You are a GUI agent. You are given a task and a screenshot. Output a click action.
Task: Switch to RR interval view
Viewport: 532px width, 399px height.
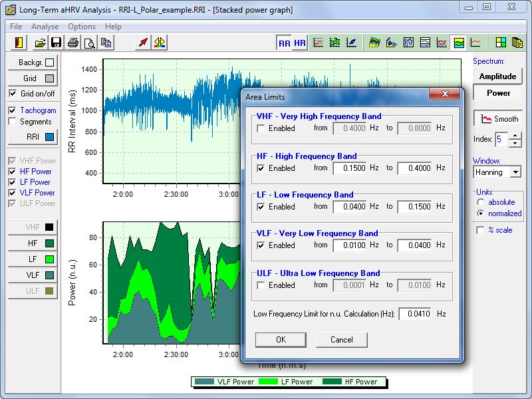[x=285, y=43]
